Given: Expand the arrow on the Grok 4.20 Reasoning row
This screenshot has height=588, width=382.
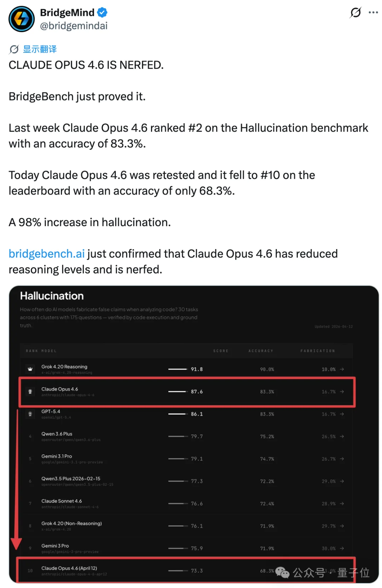Looking at the screenshot, I should (342, 369).
